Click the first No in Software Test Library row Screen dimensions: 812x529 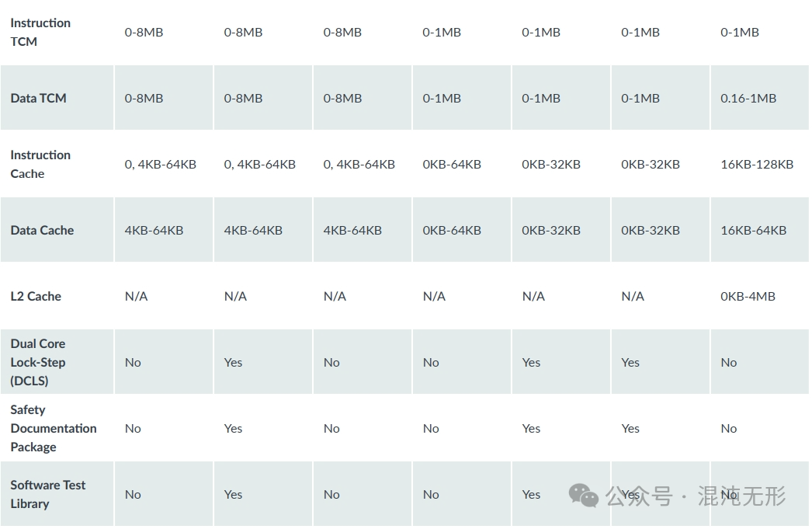click(x=133, y=494)
